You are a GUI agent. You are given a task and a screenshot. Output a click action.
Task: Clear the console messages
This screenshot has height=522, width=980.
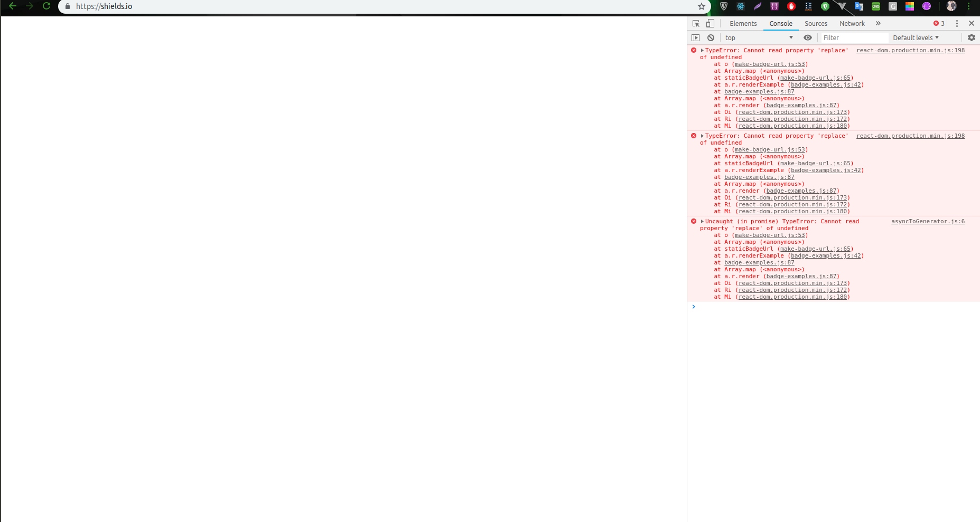pyautogui.click(x=712, y=37)
